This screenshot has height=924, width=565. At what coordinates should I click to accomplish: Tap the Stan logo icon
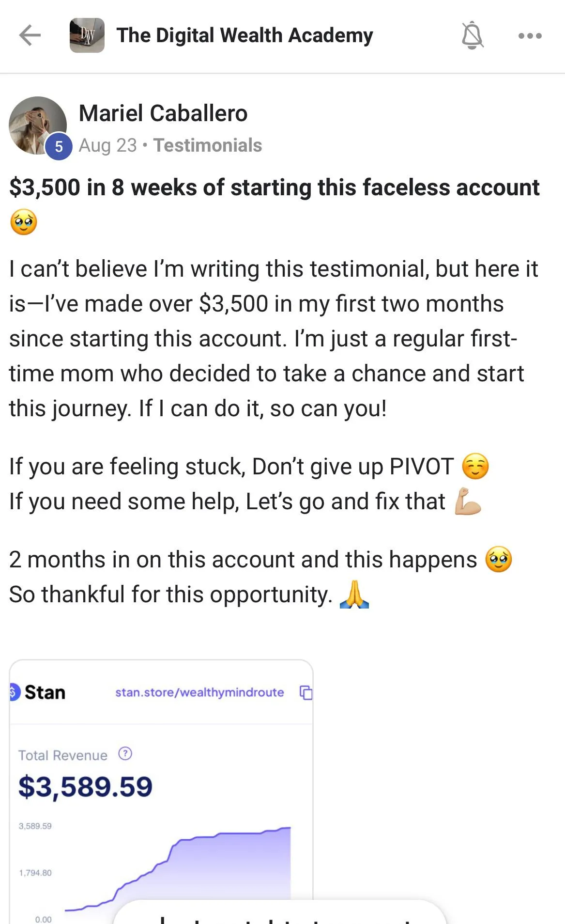click(x=15, y=692)
